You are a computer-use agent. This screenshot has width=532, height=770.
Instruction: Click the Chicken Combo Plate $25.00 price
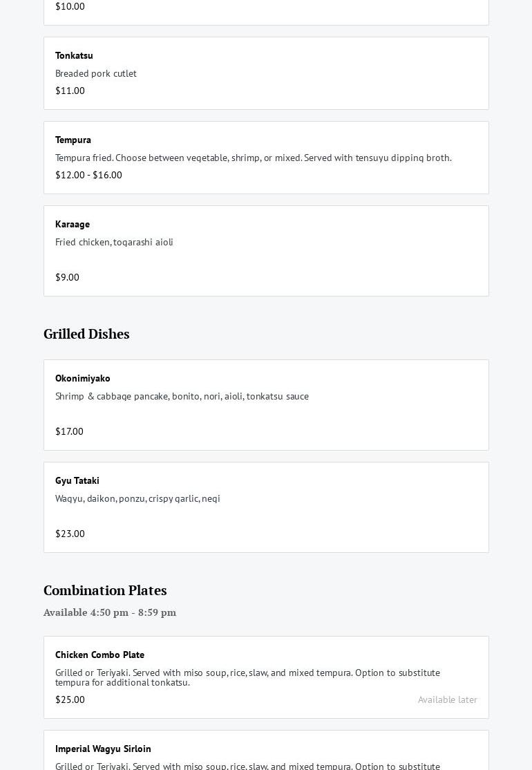[70, 699]
